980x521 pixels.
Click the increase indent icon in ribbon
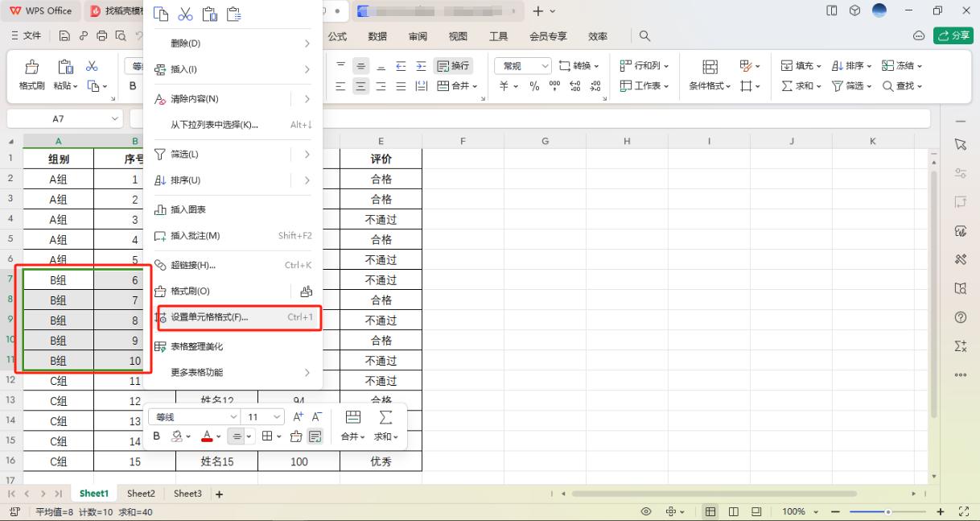[x=421, y=66]
